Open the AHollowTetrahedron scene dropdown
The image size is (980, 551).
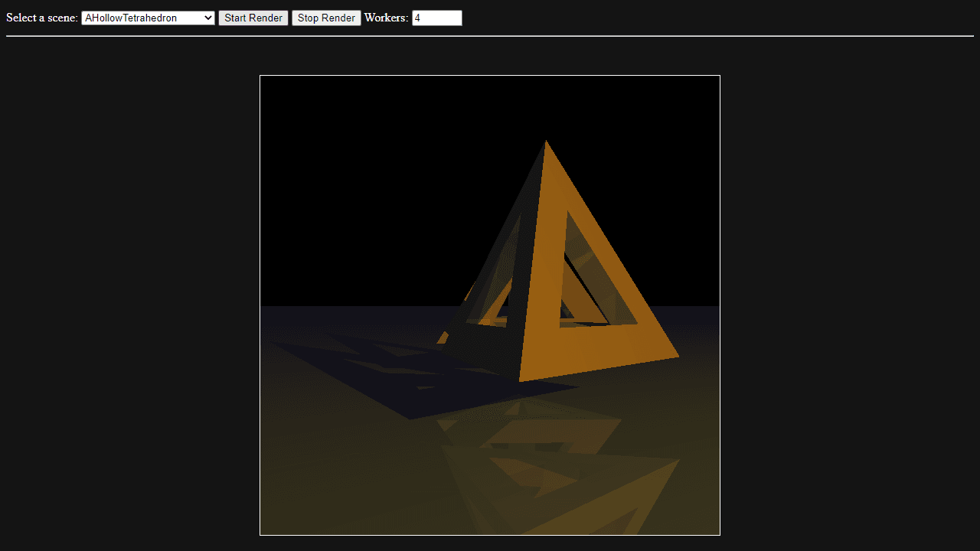(x=148, y=18)
